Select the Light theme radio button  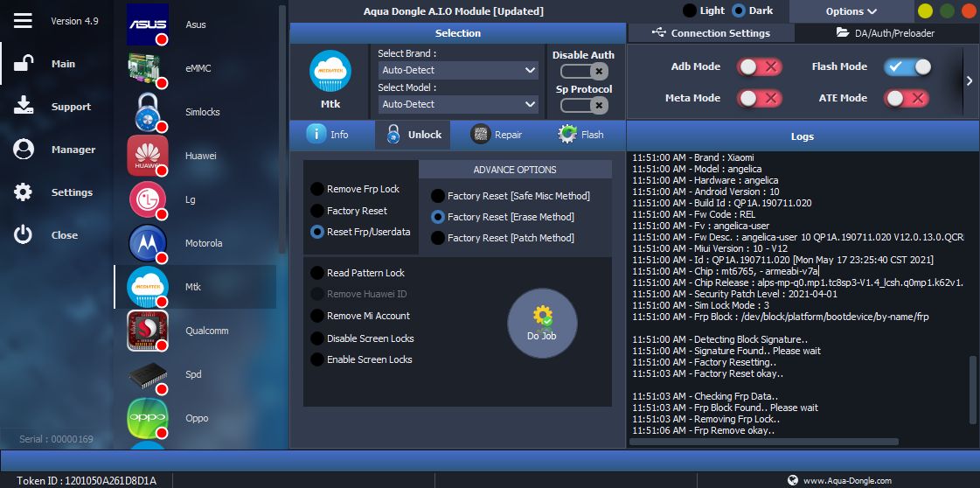pyautogui.click(x=690, y=10)
